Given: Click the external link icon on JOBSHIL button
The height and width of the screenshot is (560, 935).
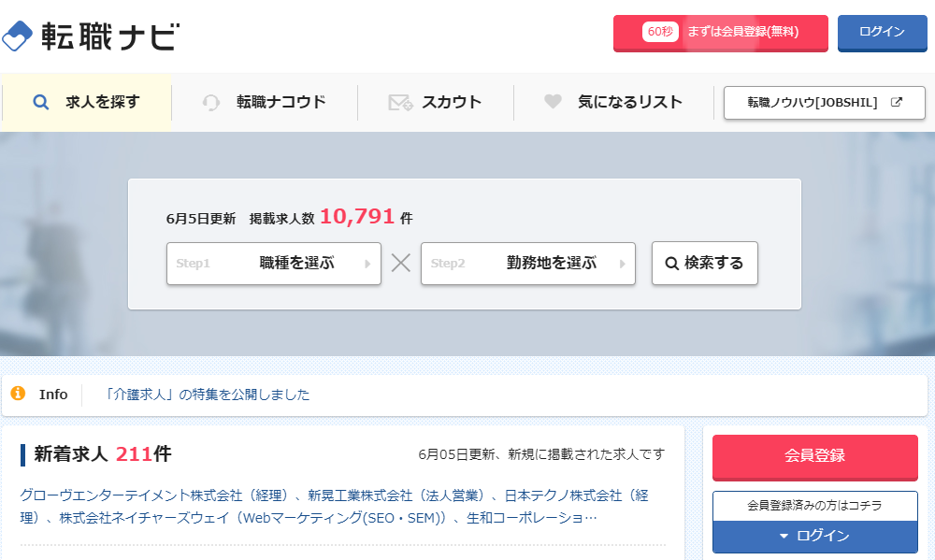Looking at the screenshot, I should (896, 103).
